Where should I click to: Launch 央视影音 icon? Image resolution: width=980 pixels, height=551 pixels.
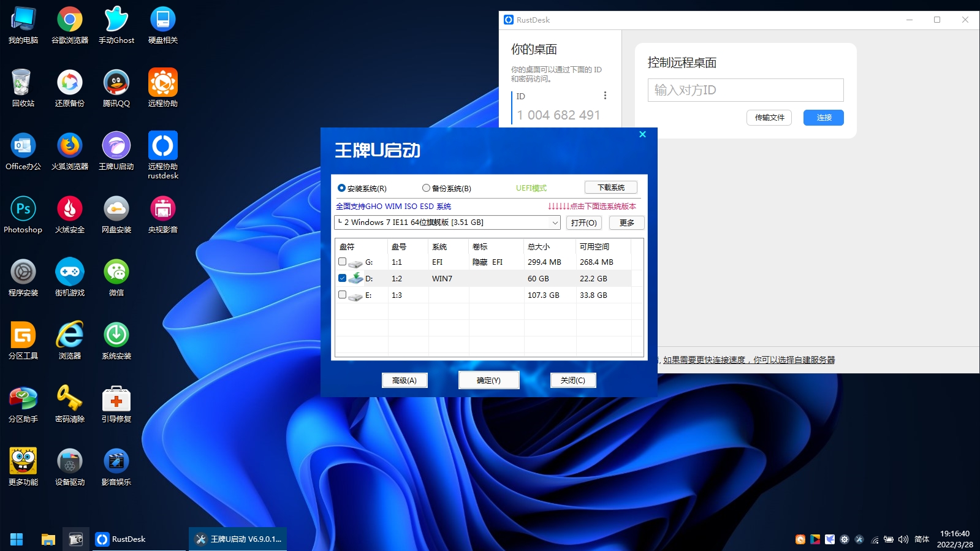[163, 215]
